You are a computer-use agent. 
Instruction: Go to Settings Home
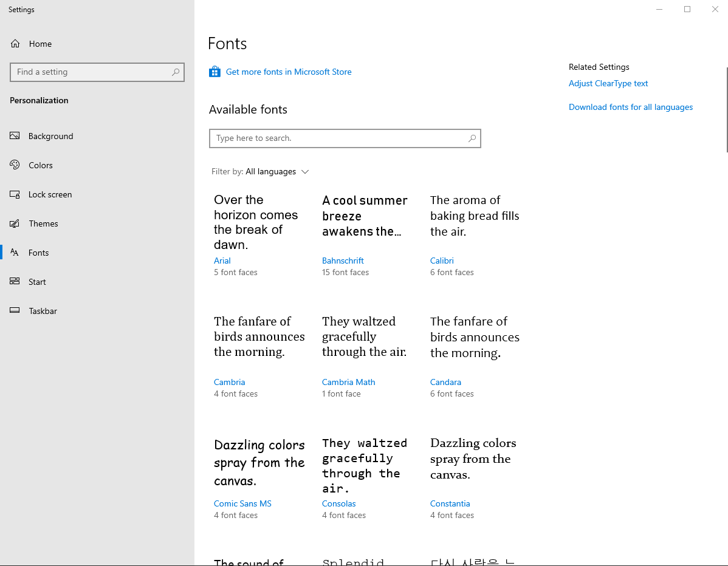coord(40,44)
